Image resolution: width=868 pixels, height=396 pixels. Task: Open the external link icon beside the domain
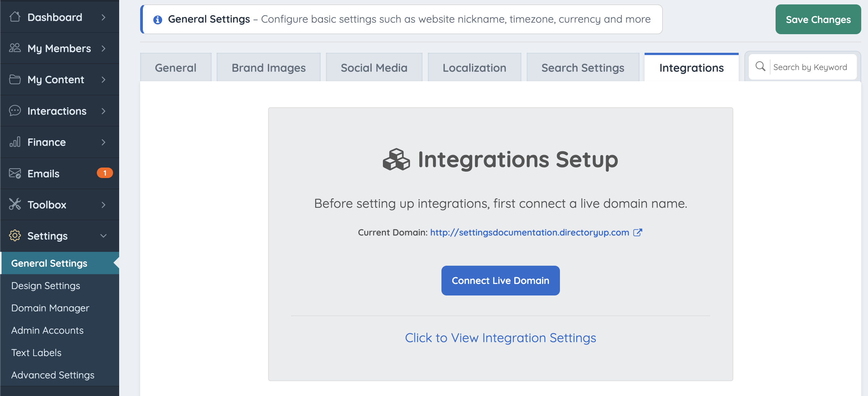[637, 233]
